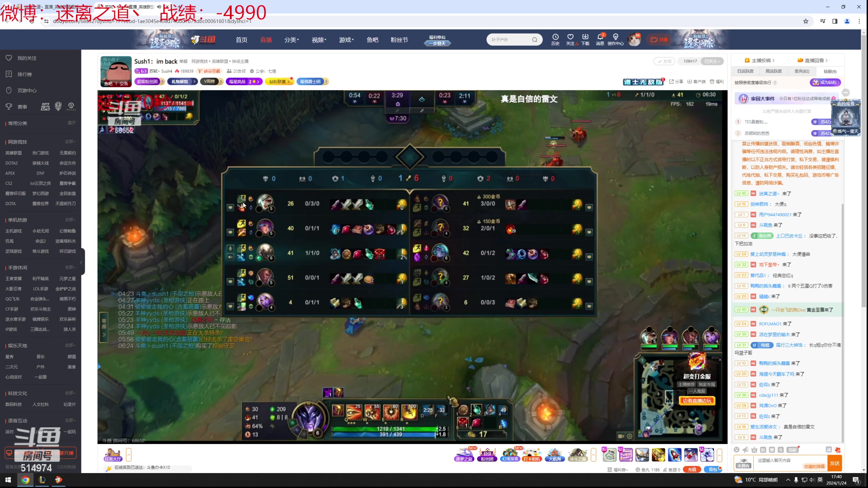Image resolution: width=868 pixels, height=488 pixels.
Task: Click the 创作中心 lightbulb icon
Action: coord(615,37)
